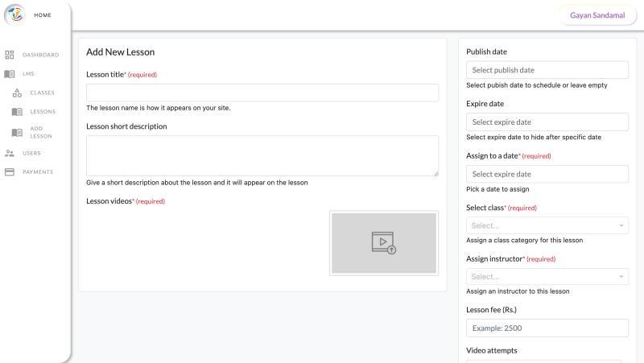Click the Users people icon
The image size is (644, 363).
(x=10, y=153)
